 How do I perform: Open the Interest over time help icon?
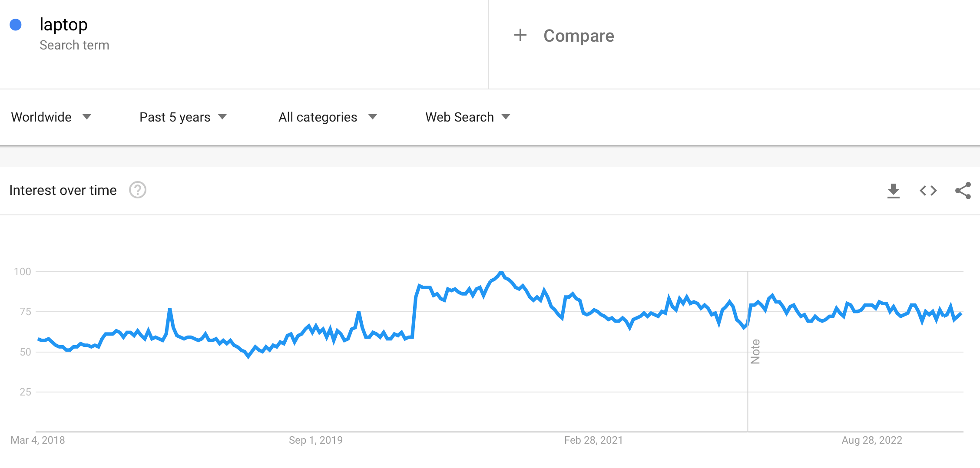[138, 190]
